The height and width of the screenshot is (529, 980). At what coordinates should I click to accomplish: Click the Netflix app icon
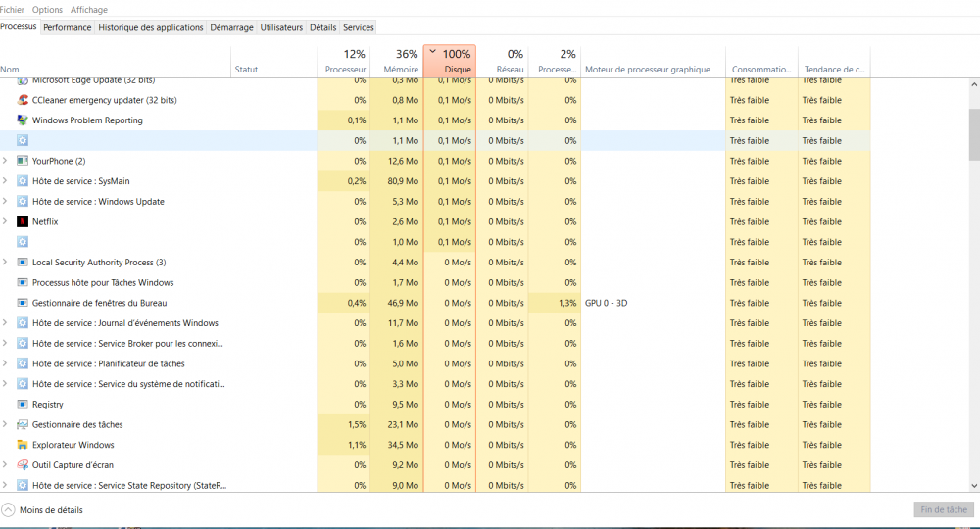[23, 221]
